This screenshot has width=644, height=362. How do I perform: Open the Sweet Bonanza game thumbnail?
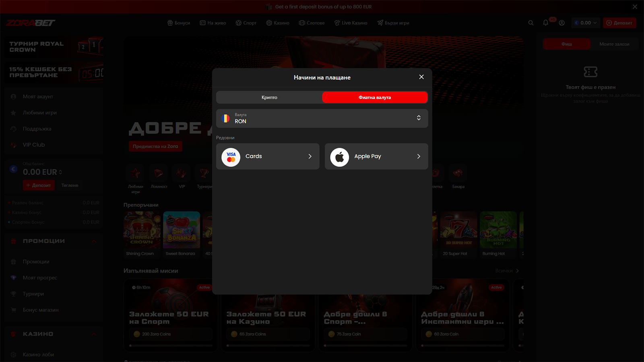(x=182, y=230)
